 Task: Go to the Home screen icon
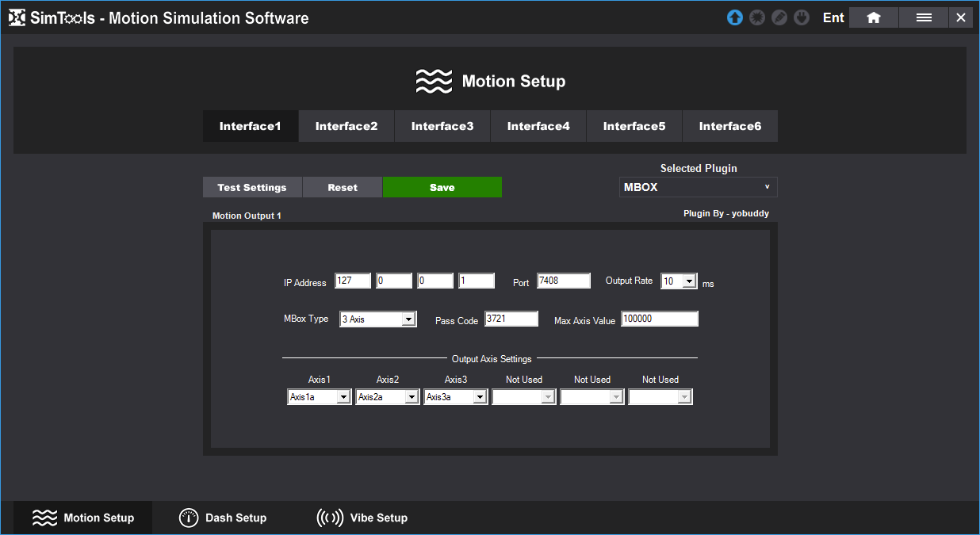pyautogui.click(x=873, y=17)
